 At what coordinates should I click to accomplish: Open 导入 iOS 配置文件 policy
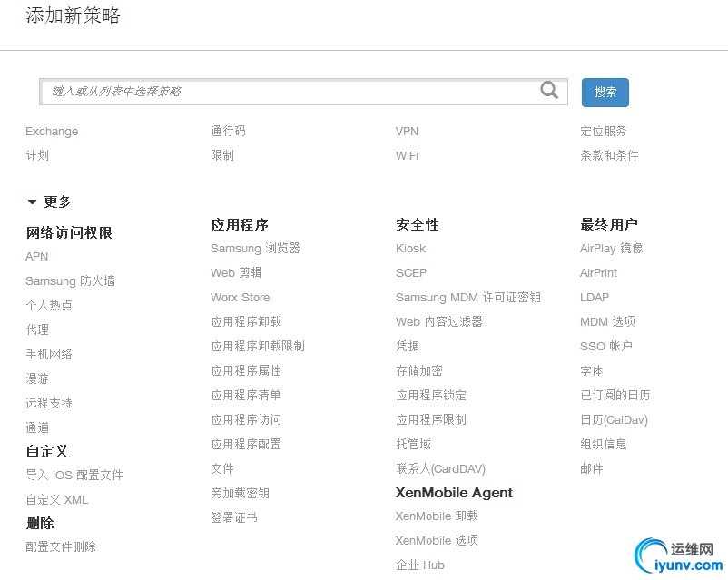pos(74,475)
